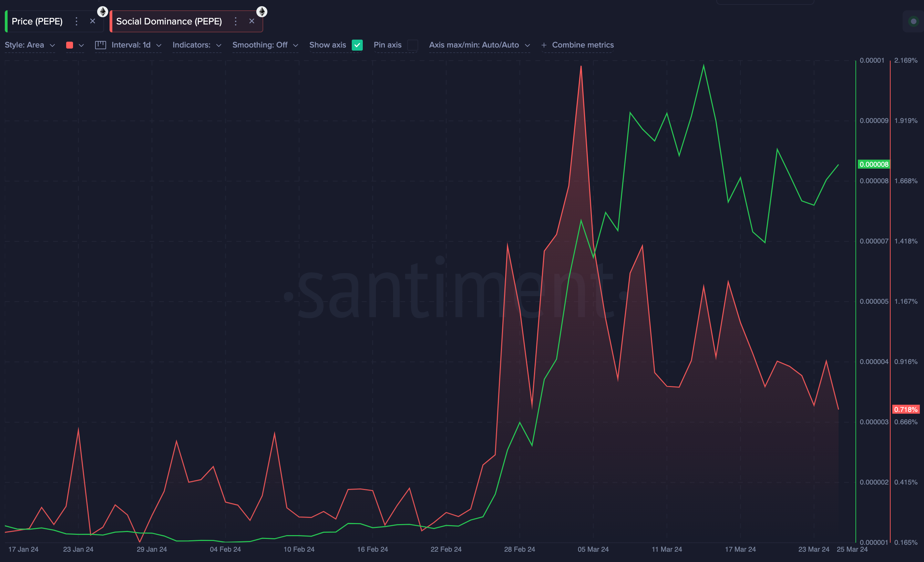The width and height of the screenshot is (924, 562).
Task: Enable the Pin axis checkbox
Action: 413,45
